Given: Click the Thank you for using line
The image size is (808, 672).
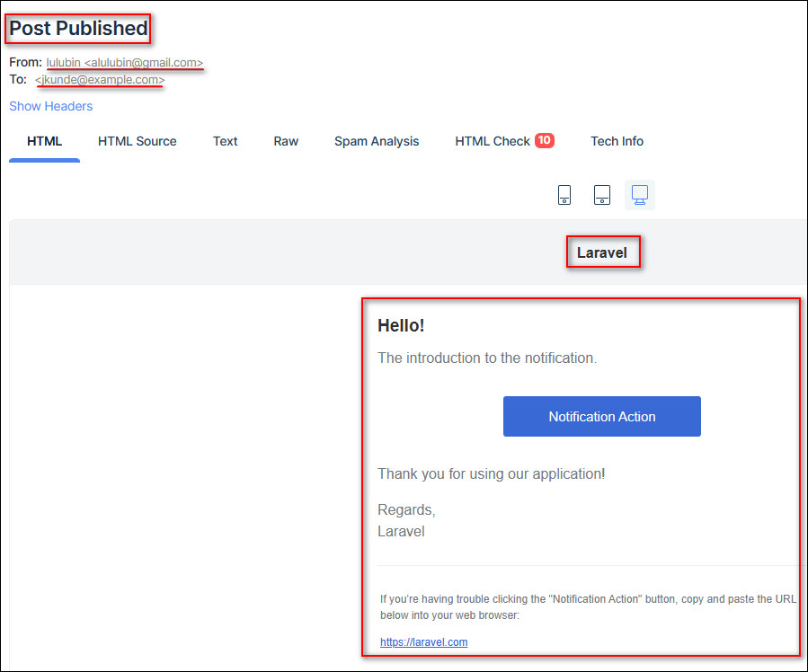Looking at the screenshot, I should (491, 473).
